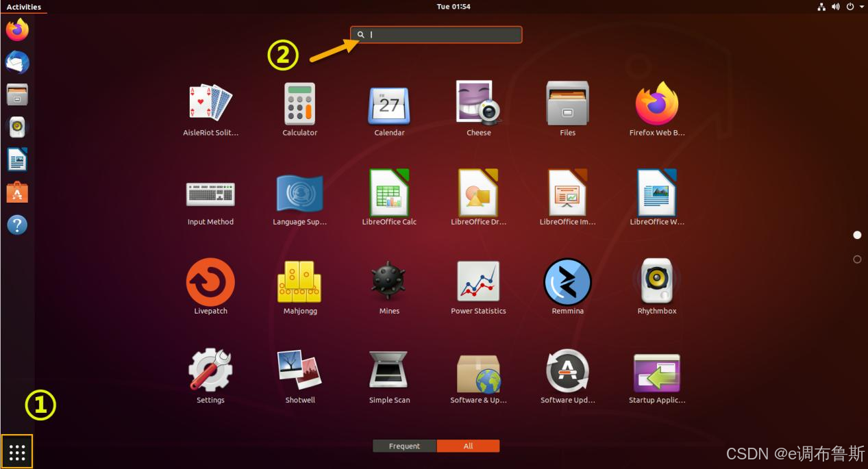The width and height of the screenshot is (868, 469).
Task: Click the volume icon in top bar
Action: coord(836,7)
